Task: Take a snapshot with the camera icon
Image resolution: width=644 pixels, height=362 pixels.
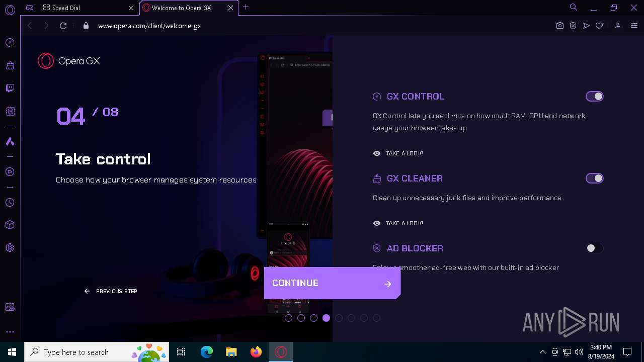Action: (560, 26)
